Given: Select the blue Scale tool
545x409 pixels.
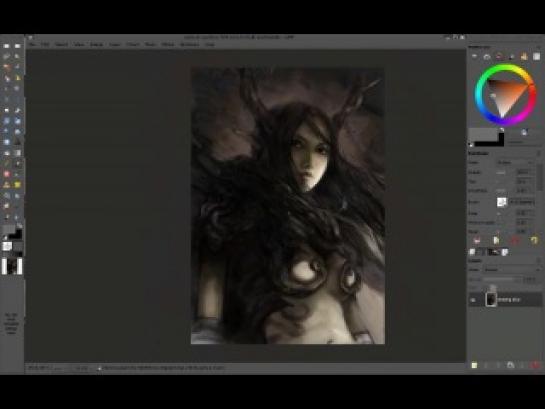Looking at the screenshot, I should point(17,121).
